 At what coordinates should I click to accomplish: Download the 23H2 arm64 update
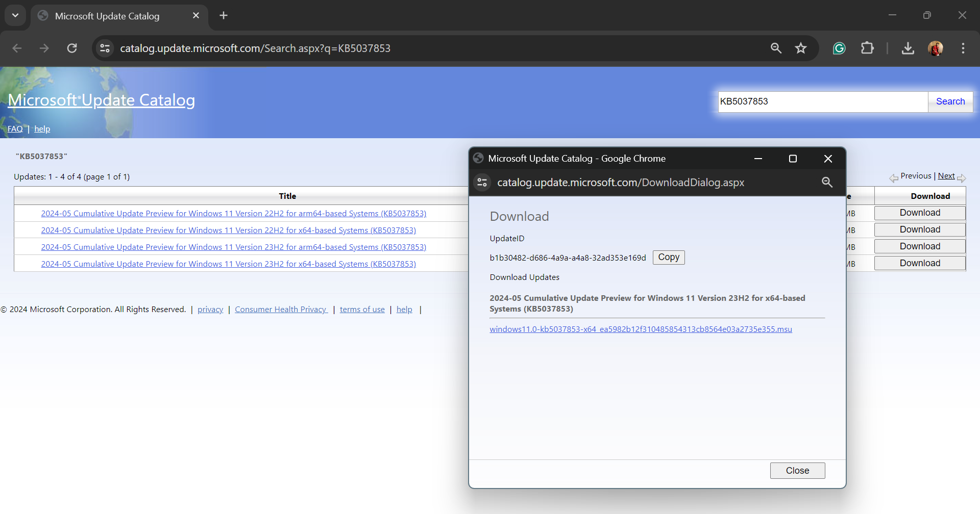920,246
